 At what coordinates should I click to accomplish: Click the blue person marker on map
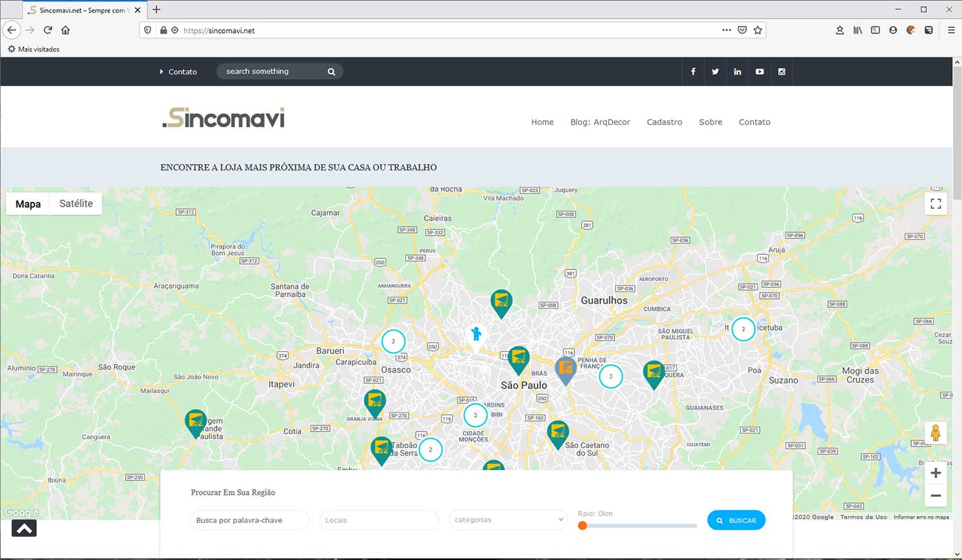click(x=476, y=336)
